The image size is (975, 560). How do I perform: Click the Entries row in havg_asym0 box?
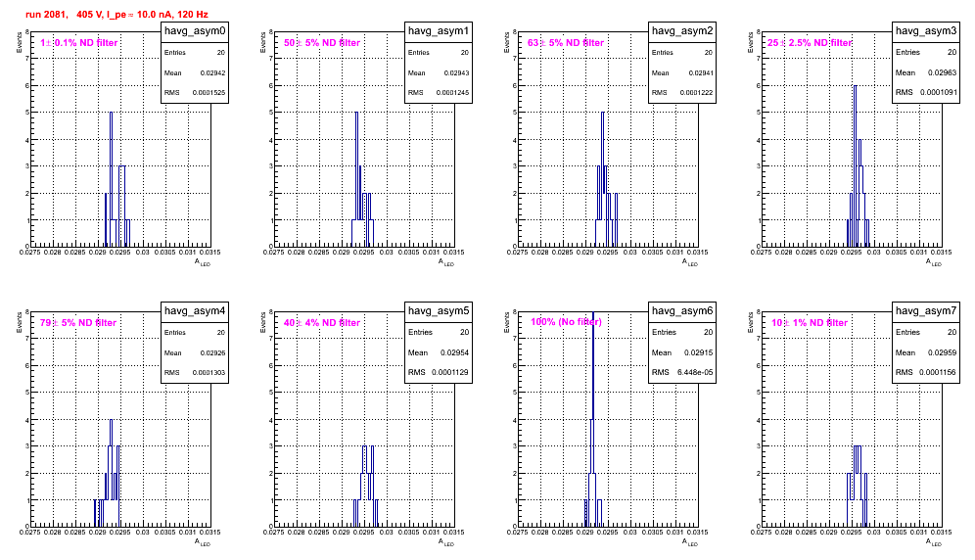[x=195, y=53]
